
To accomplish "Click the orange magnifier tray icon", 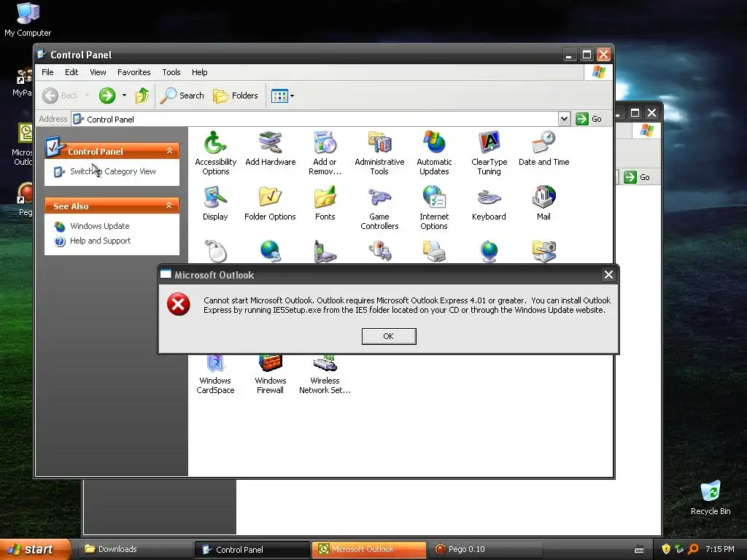I will coord(693,549).
